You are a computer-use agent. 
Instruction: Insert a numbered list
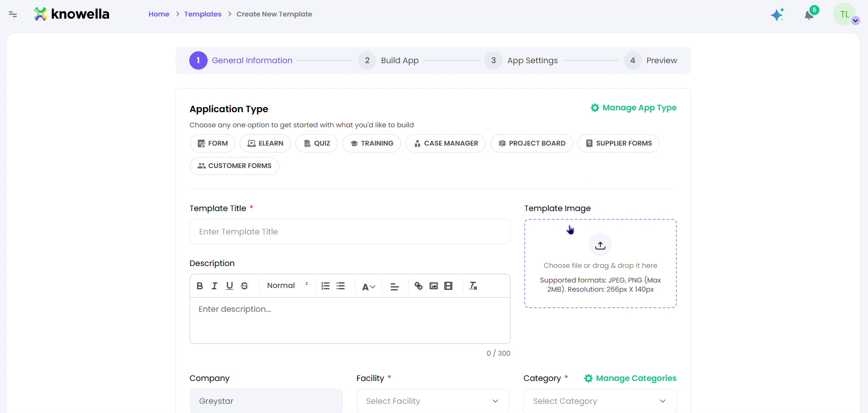coord(325,286)
